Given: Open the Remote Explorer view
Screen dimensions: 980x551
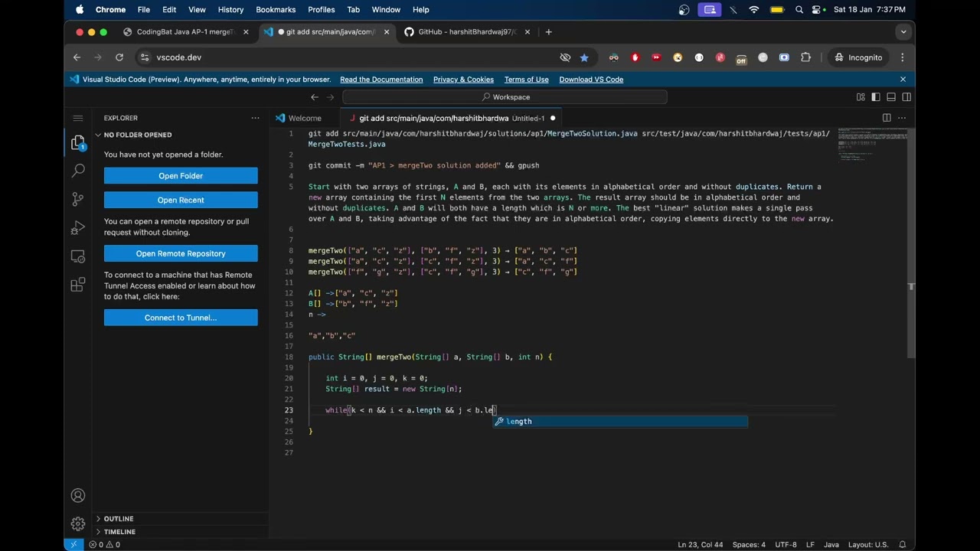Looking at the screenshot, I should (x=77, y=256).
